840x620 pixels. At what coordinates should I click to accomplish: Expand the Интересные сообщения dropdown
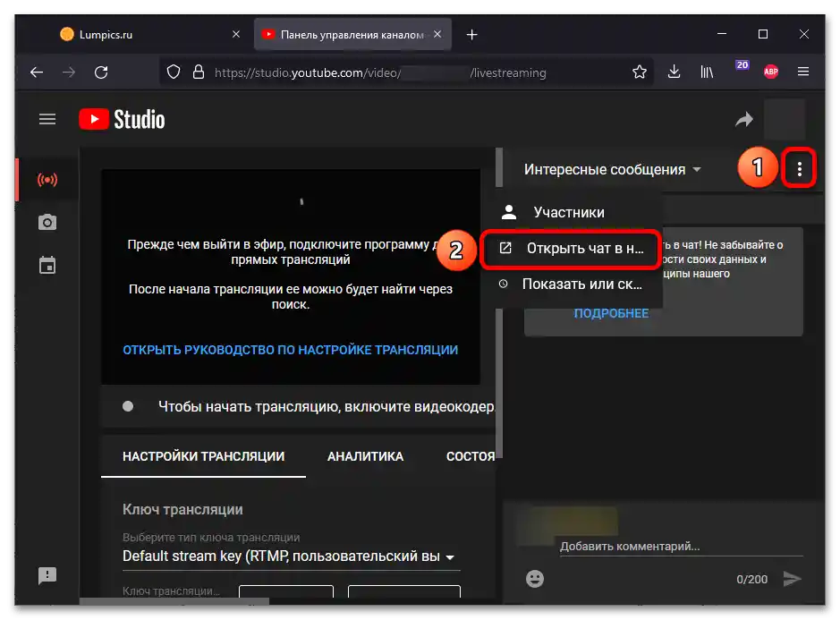[x=612, y=169]
